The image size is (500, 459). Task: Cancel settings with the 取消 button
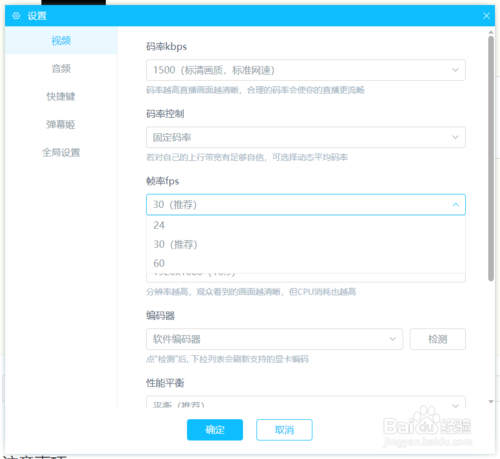tap(284, 430)
